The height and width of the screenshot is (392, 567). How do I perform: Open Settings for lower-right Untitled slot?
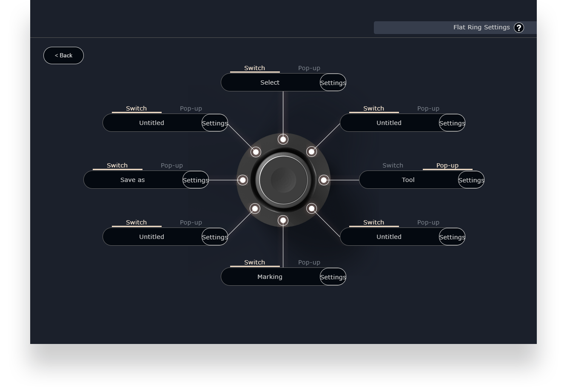pyautogui.click(x=452, y=237)
